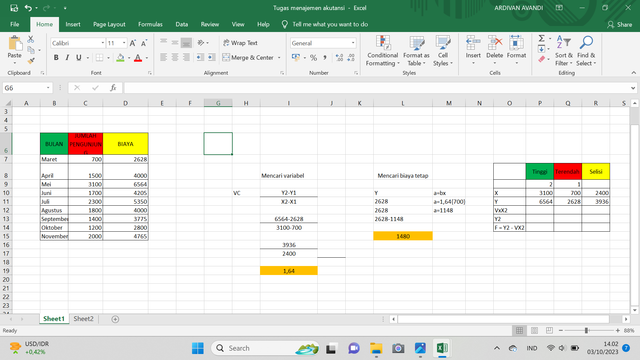Switch to Page Layout view in status bar
This screenshot has height=360, width=640.
pos(534,330)
